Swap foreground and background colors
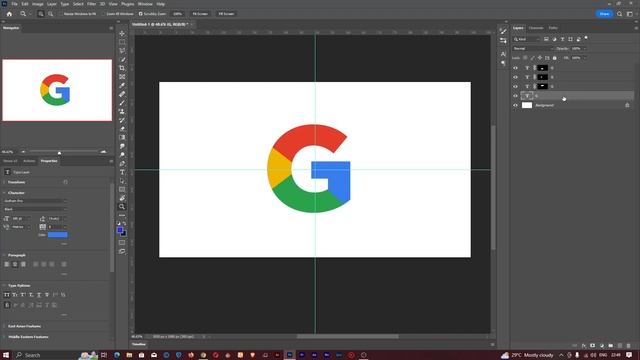The width and height of the screenshot is (640, 360). pyautogui.click(x=124, y=224)
